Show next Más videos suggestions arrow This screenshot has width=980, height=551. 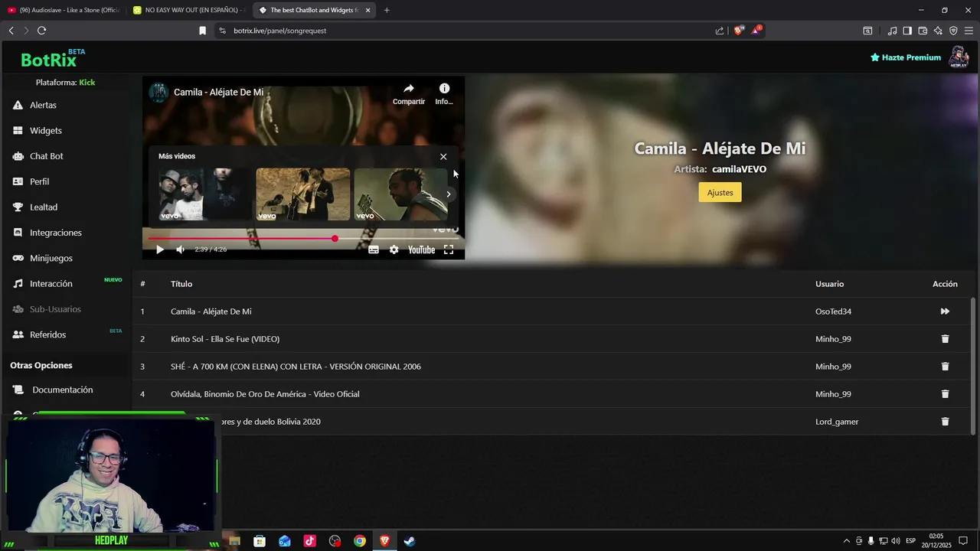(x=449, y=194)
